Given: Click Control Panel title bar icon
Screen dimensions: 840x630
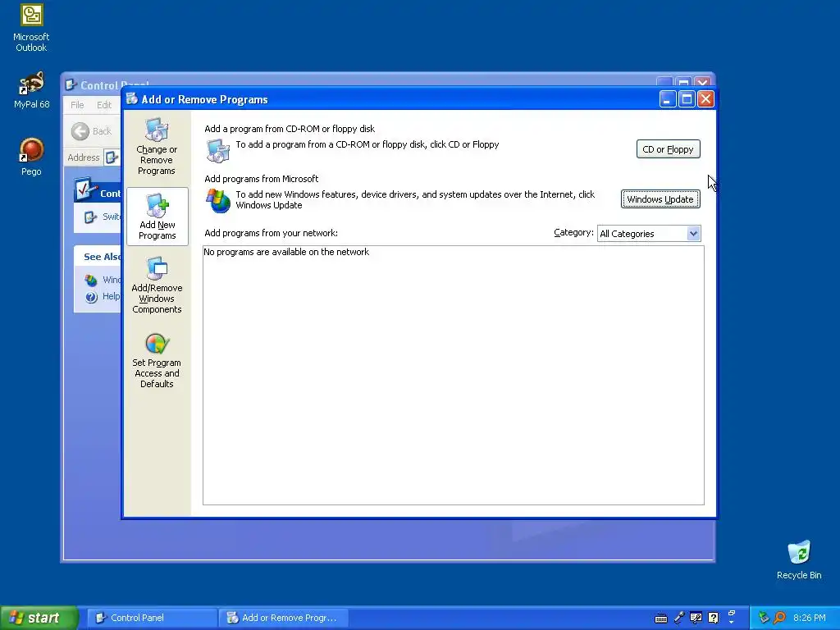Looking at the screenshot, I should coord(71,84).
